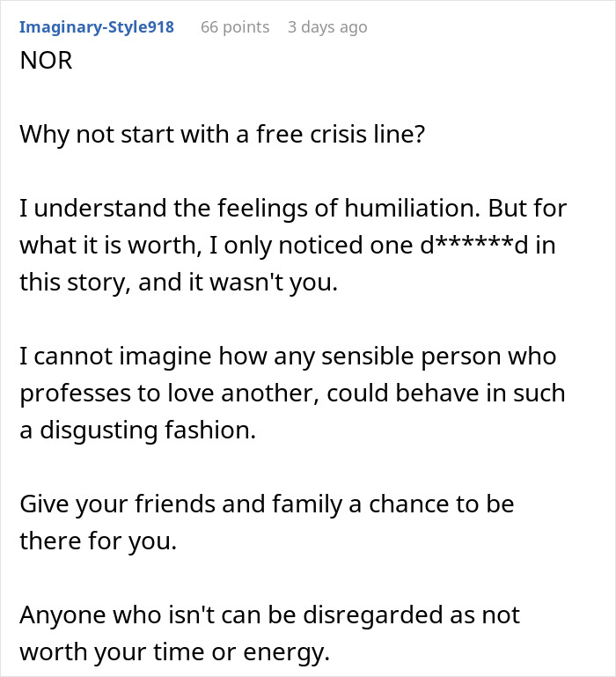Click the word 'Why' starting the question
616x677 pixels.
click(41, 135)
